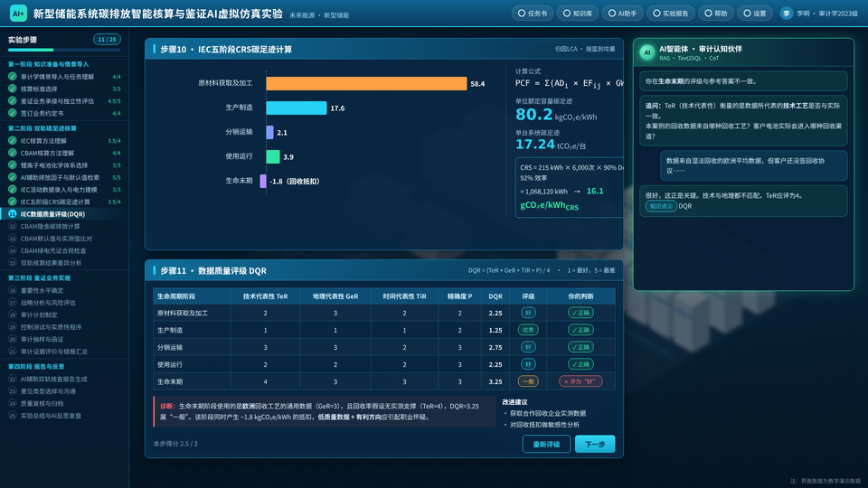Image resolution: width=868 pixels, height=488 pixels.
Task: Click step number 12 icon CBAM隐含碳排放计算
Action: click(12, 226)
